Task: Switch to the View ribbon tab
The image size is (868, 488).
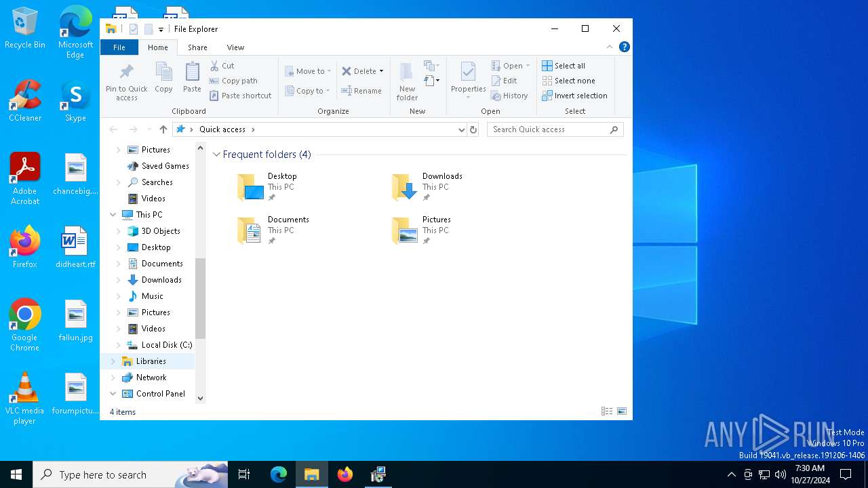Action: coord(235,47)
